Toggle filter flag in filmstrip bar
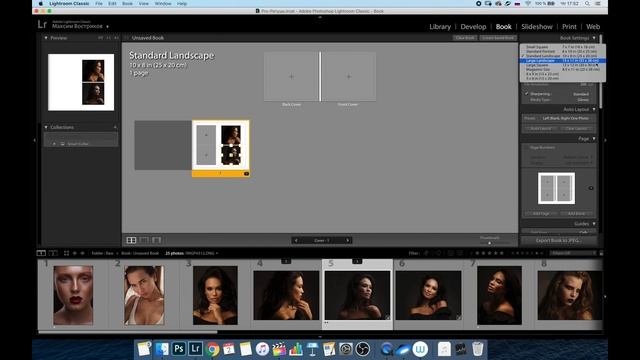The height and width of the screenshot is (360, 640). click(x=426, y=253)
